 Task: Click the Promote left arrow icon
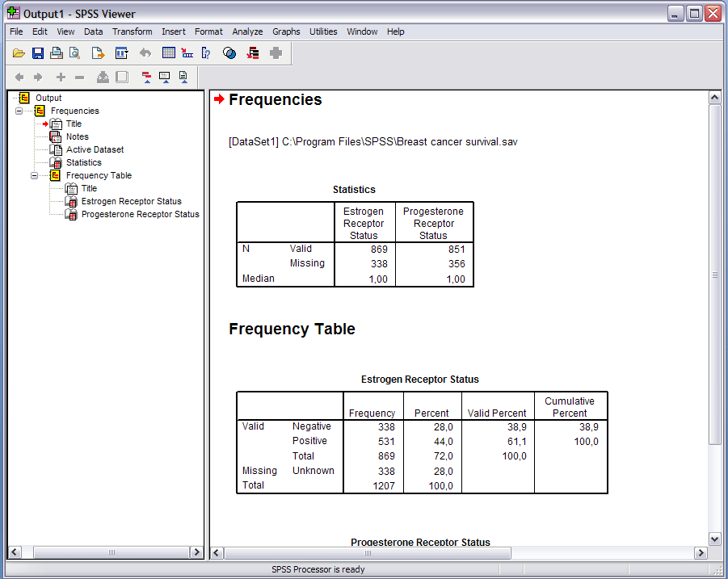(19, 77)
